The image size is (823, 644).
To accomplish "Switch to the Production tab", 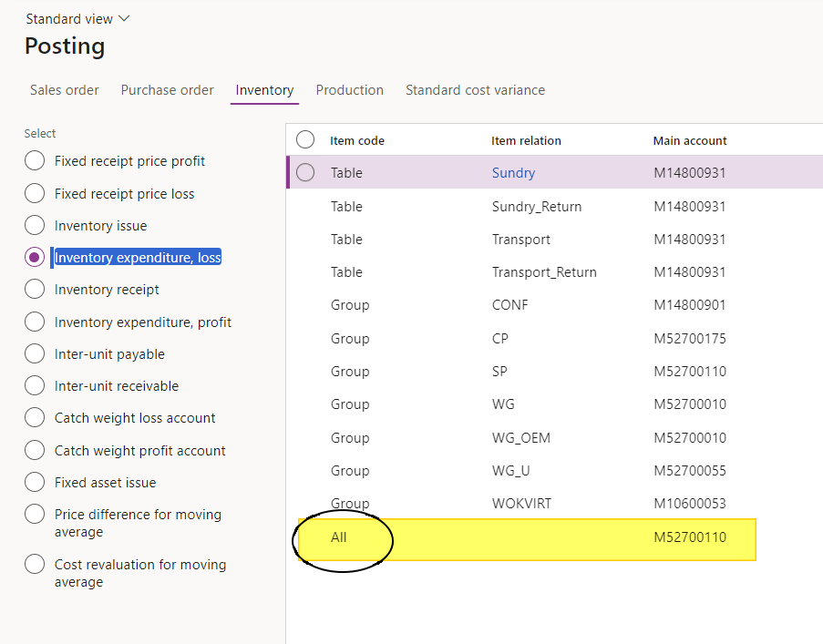I will [x=349, y=90].
